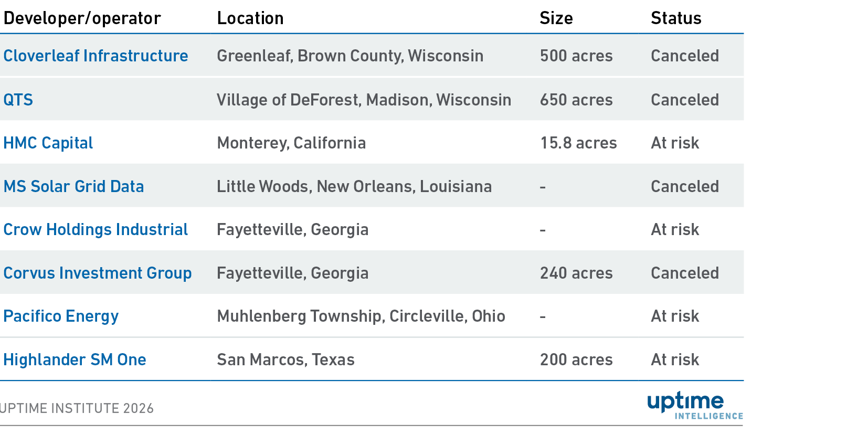Image resolution: width=868 pixels, height=434 pixels.
Task: Click the QTS developer link
Action: tap(18, 100)
